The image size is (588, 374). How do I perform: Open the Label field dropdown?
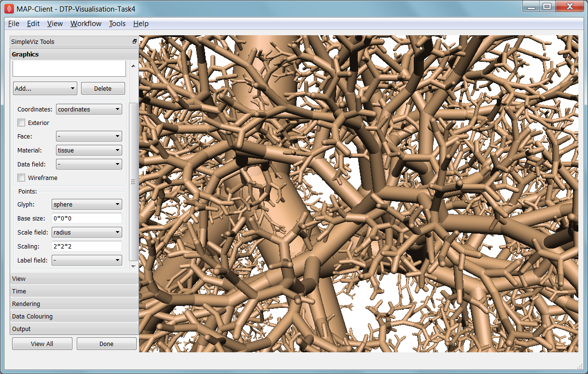coord(87,260)
